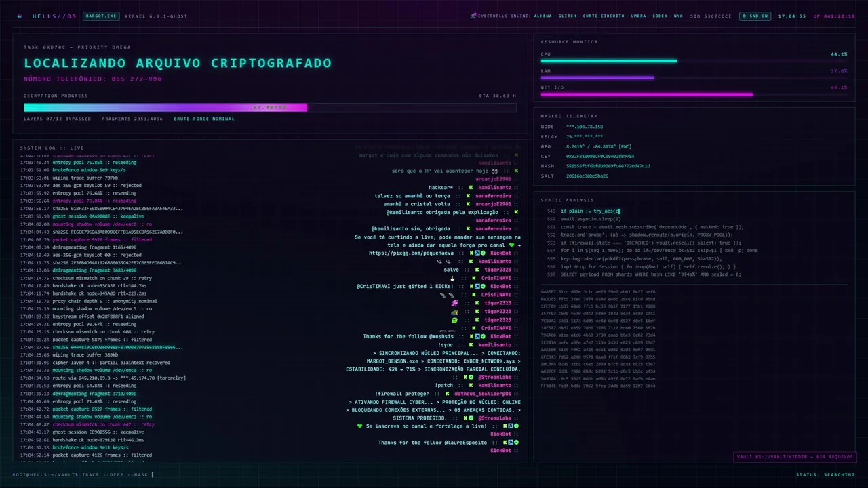
Task: Click the green heart before 'Se inscreva no canal'
Action: [360, 426]
